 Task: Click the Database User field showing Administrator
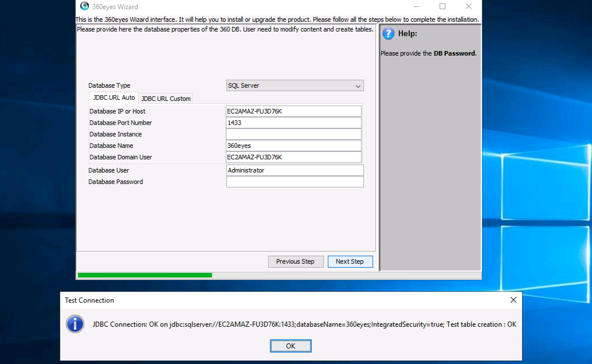click(x=295, y=170)
